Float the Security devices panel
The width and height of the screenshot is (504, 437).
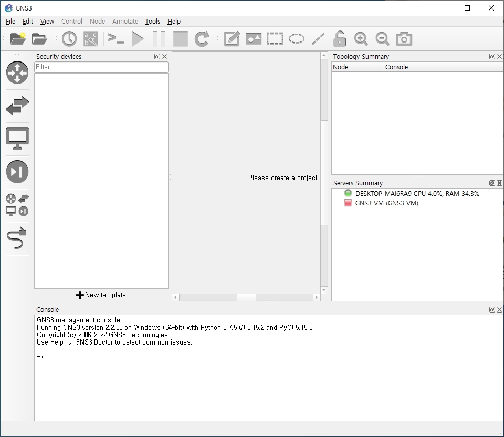pyautogui.click(x=157, y=57)
